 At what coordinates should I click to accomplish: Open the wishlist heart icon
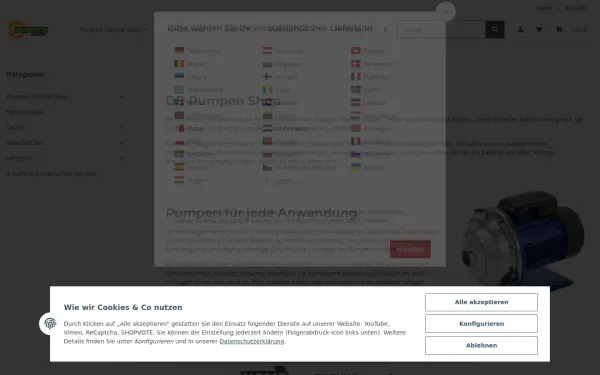[x=539, y=29]
